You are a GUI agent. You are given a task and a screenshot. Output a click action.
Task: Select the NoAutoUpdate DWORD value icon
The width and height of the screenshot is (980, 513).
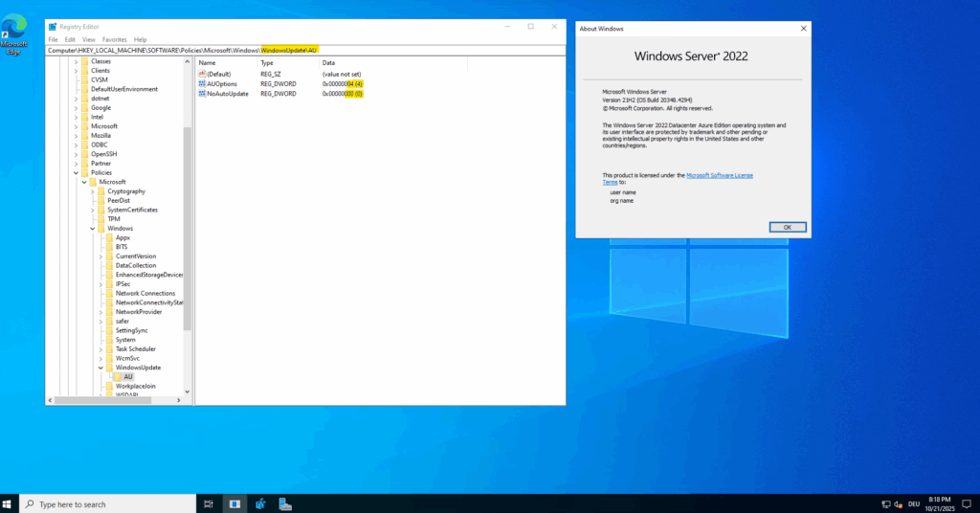[202, 94]
